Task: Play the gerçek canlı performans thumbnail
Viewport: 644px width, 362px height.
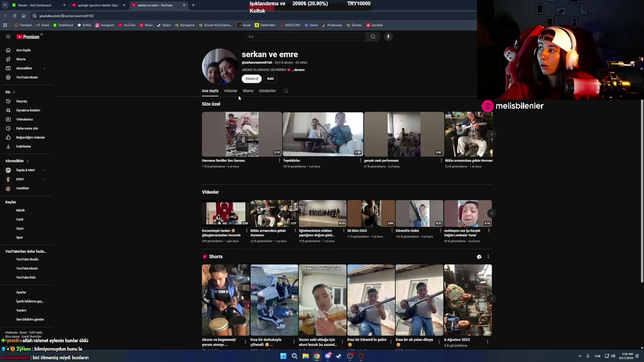Action: [404, 134]
